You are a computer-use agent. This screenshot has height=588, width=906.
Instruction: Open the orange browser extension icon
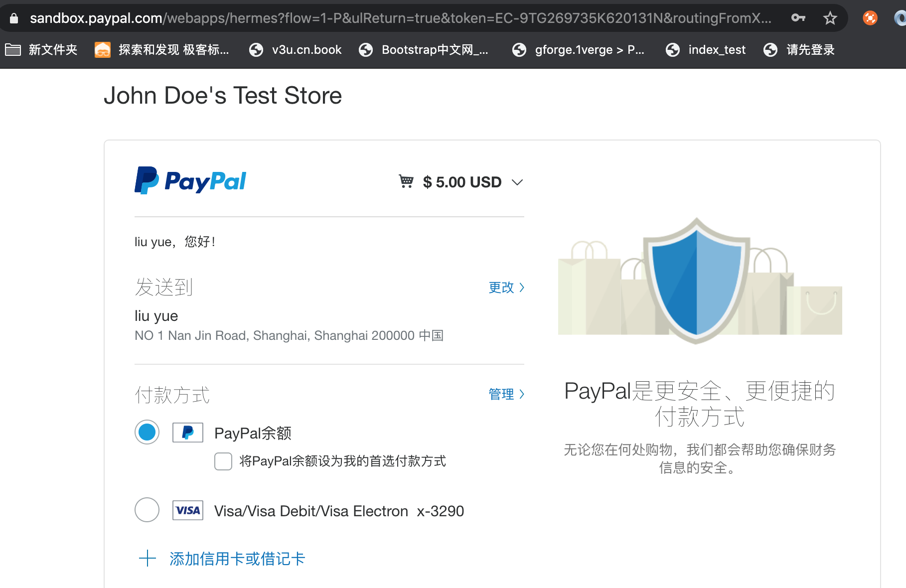pos(870,17)
